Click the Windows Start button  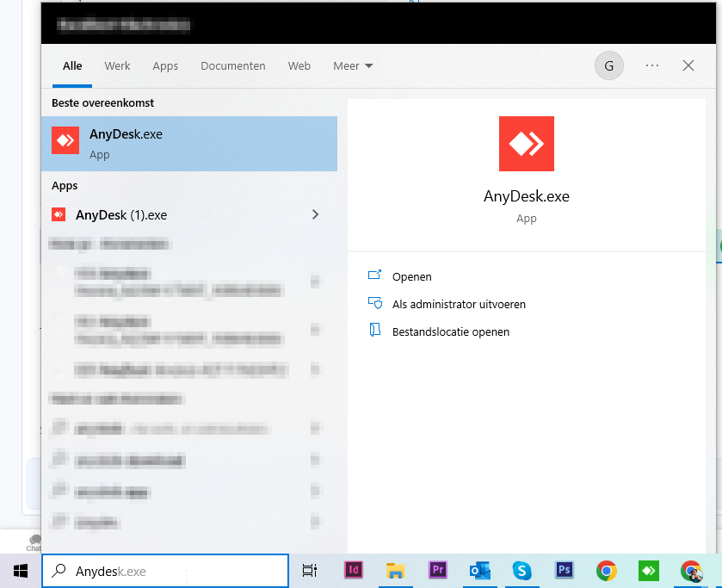(21, 572)
